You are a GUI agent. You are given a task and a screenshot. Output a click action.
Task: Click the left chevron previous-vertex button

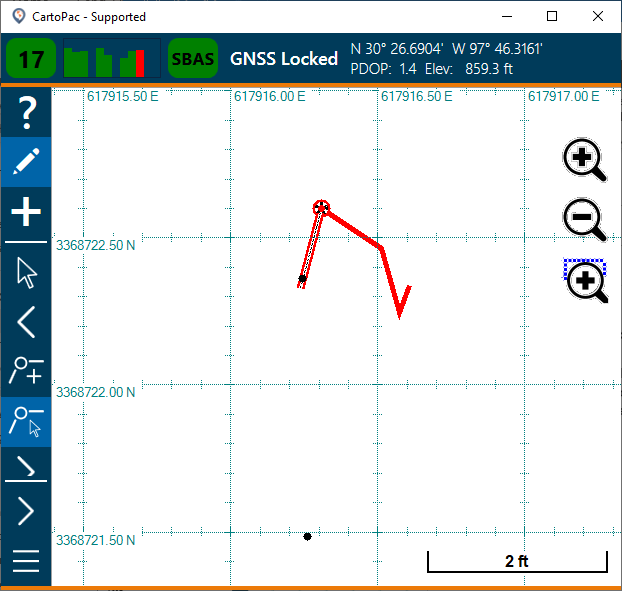click(x=26, y=322)
